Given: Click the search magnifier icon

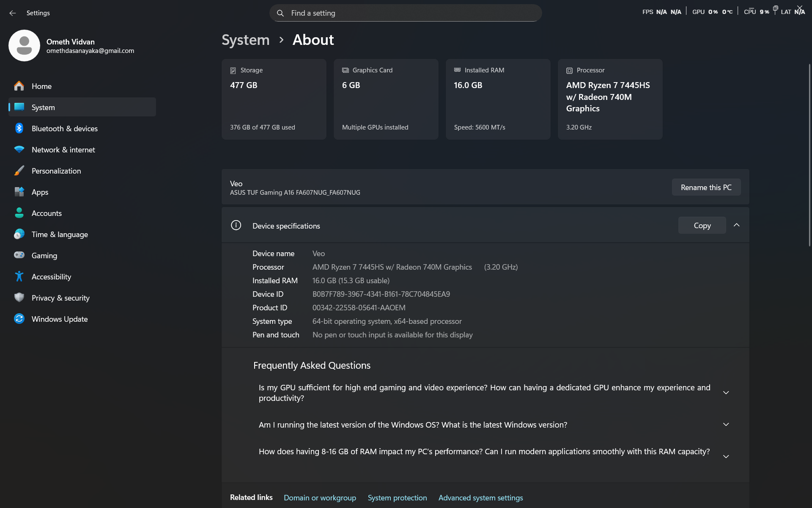Looking at the screenshot, I should point(280,13).
